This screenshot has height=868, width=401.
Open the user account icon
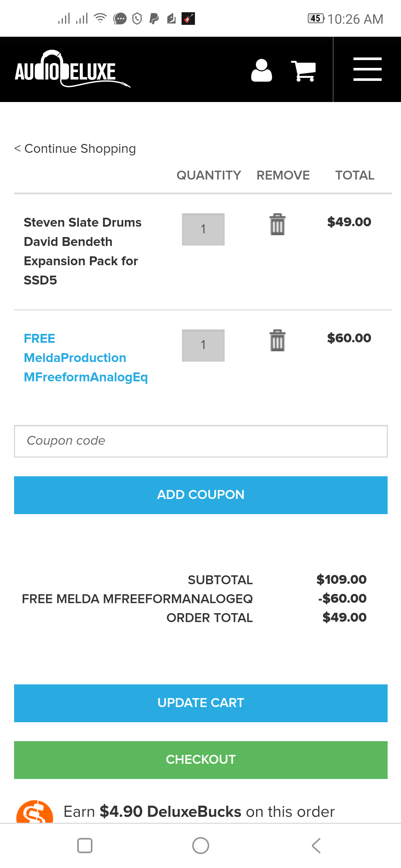[x=261, y=70]
